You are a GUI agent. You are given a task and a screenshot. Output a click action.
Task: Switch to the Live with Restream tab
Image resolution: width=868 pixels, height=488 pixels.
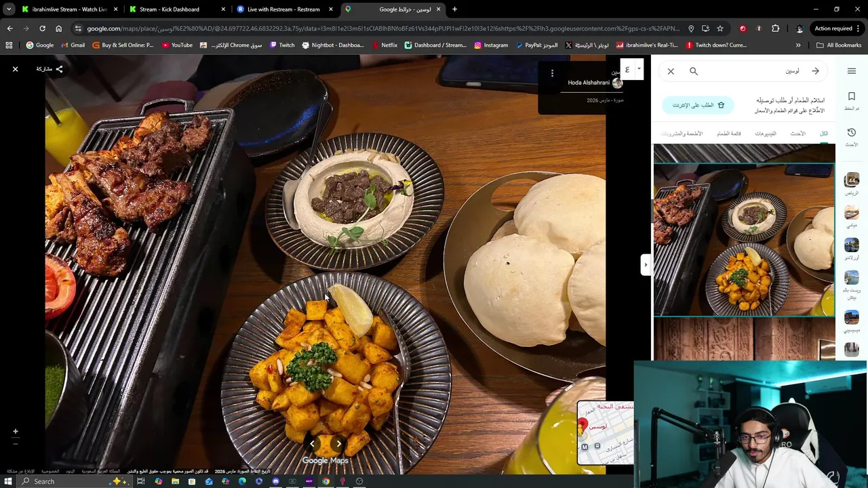pyautogui.click(x=285, y=9)
